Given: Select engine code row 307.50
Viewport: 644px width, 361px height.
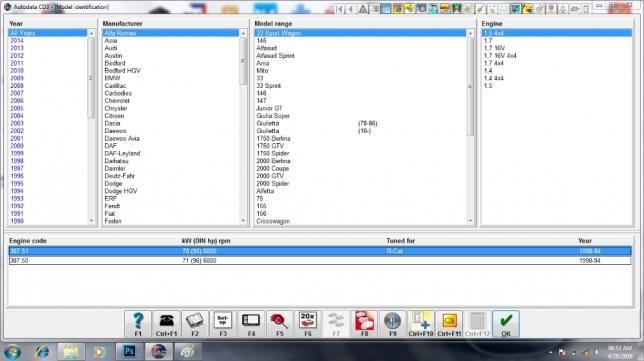Looking at the screenshot, I should (x=320, y=260).
